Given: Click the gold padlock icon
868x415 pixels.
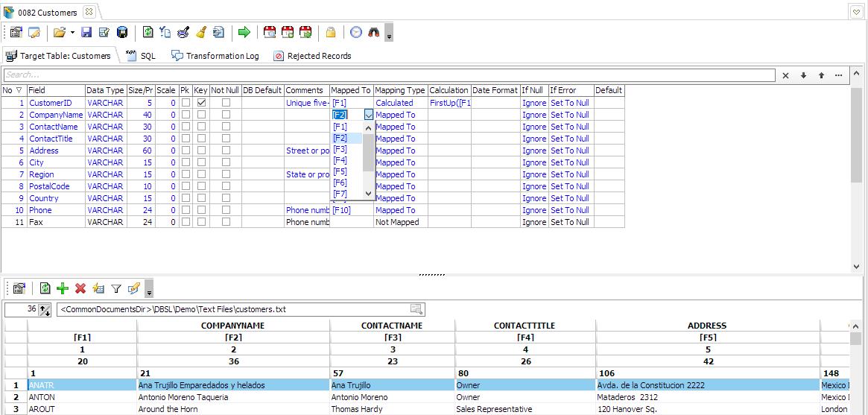Looking at the screenshot, I should click(x=331, y=33).
